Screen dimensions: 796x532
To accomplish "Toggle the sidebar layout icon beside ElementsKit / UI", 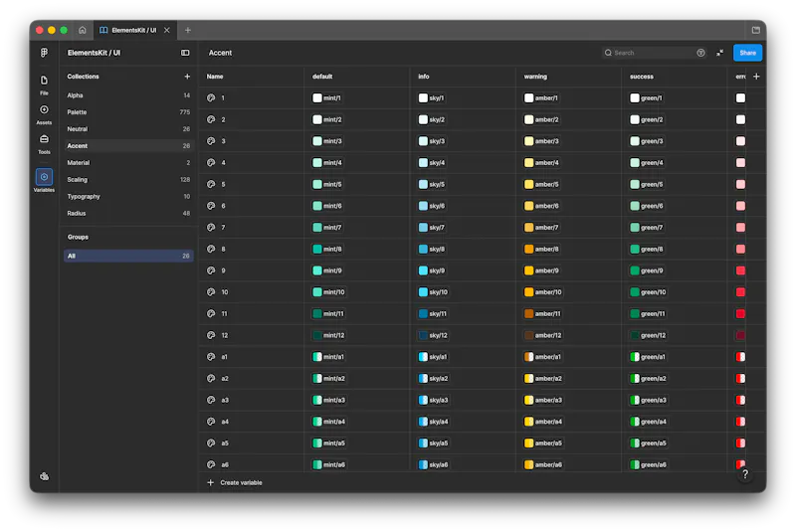I will pos(185,53).
